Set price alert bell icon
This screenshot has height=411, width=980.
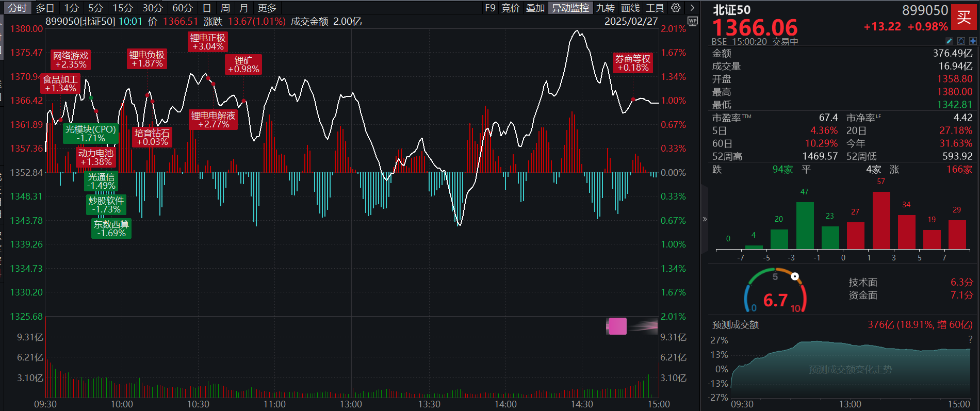click(961, 41)
